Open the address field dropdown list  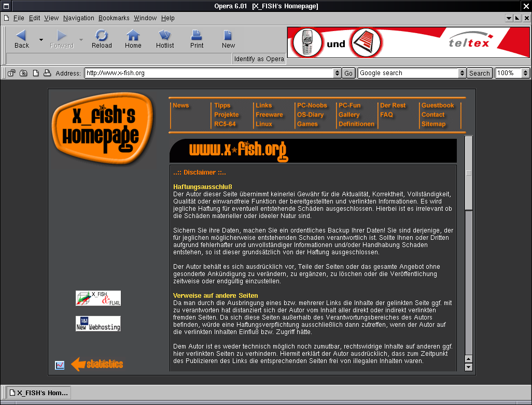(x=337, y=73)
